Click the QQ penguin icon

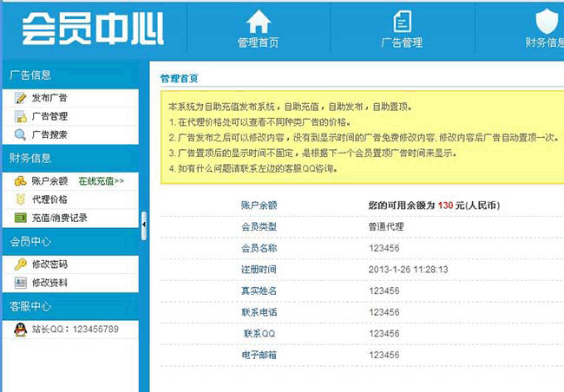(20, 329)
